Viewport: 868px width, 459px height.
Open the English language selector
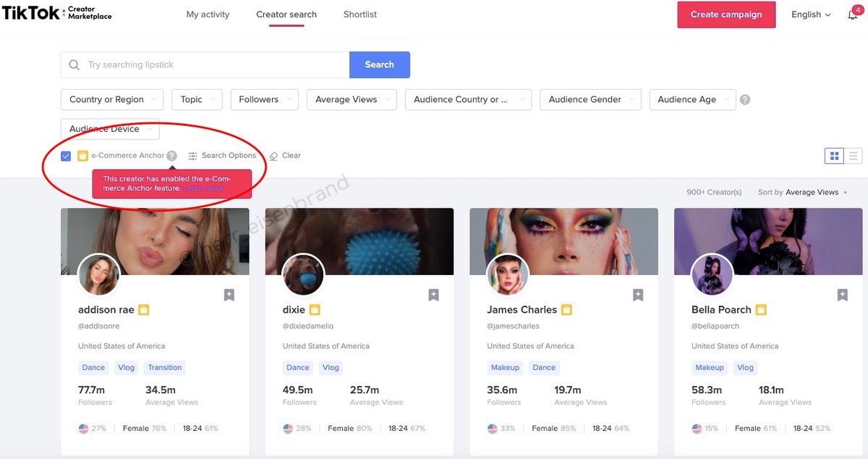(x=811, y=14)
